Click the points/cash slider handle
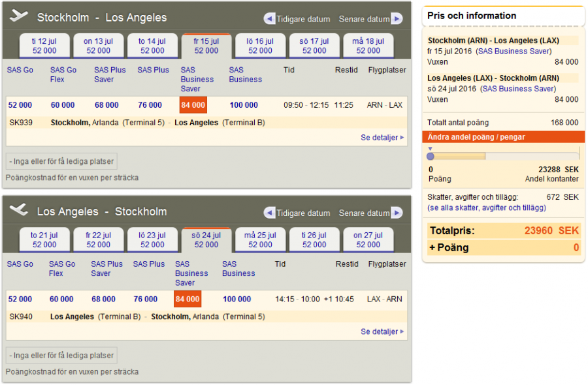 (430, 156)
